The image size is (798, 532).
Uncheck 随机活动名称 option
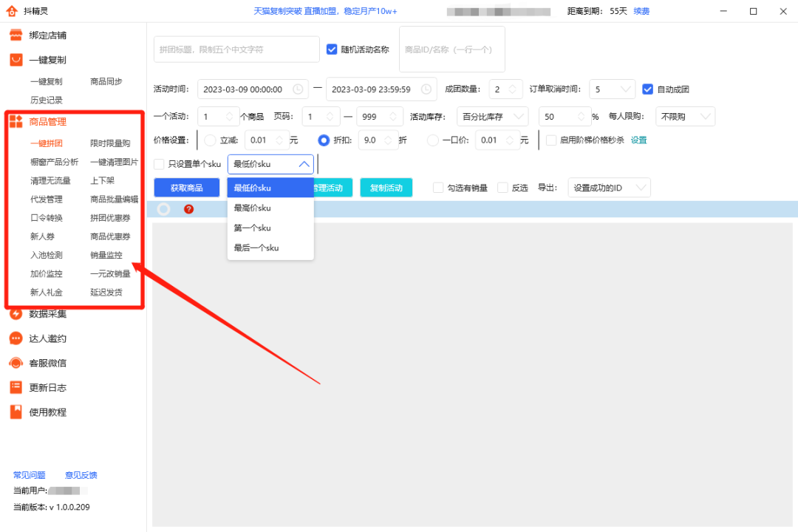click(332, 50)
